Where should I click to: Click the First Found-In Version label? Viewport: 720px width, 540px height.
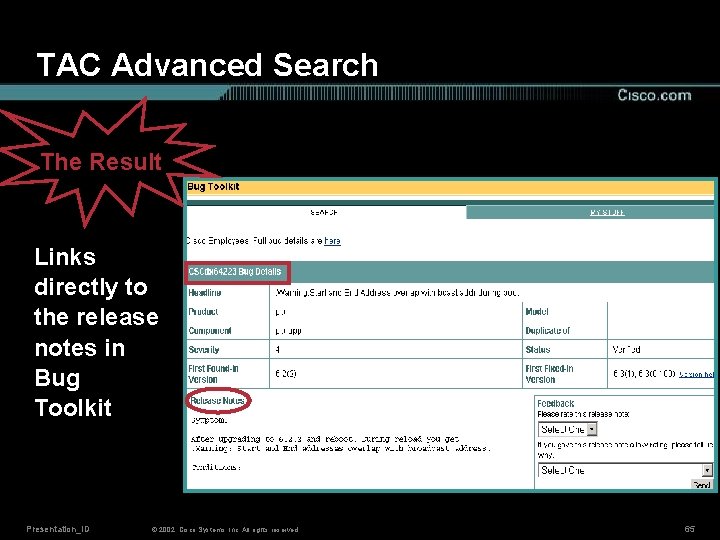pos(213,374)
